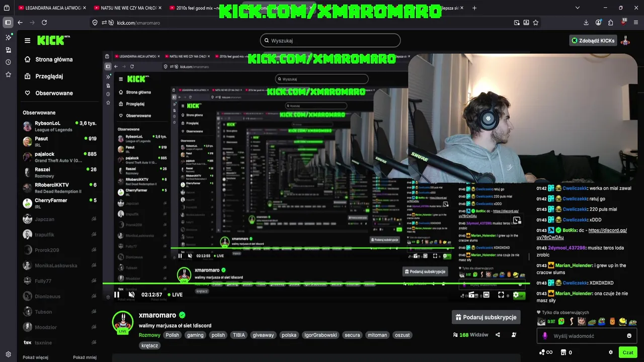The width and height of the screenshot is (644, 362).
Task: Click the save-to-Pocket style icon in address bar
Action: point(526,23)
